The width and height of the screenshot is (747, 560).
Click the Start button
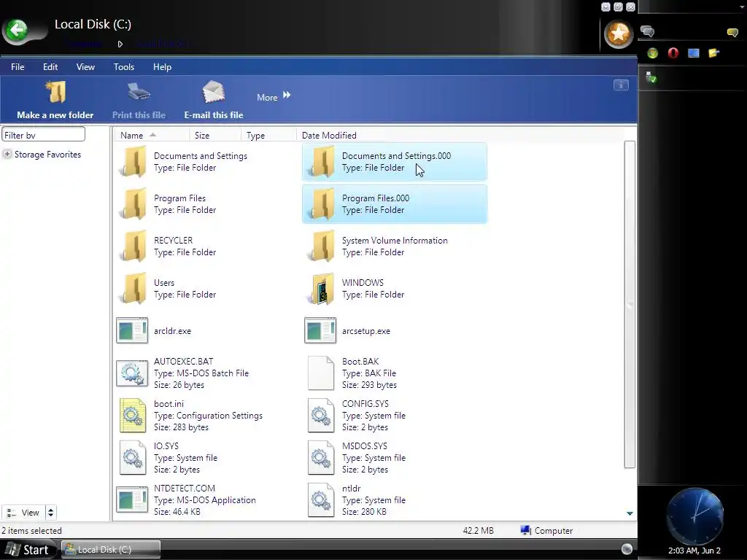tap(28, 550)
